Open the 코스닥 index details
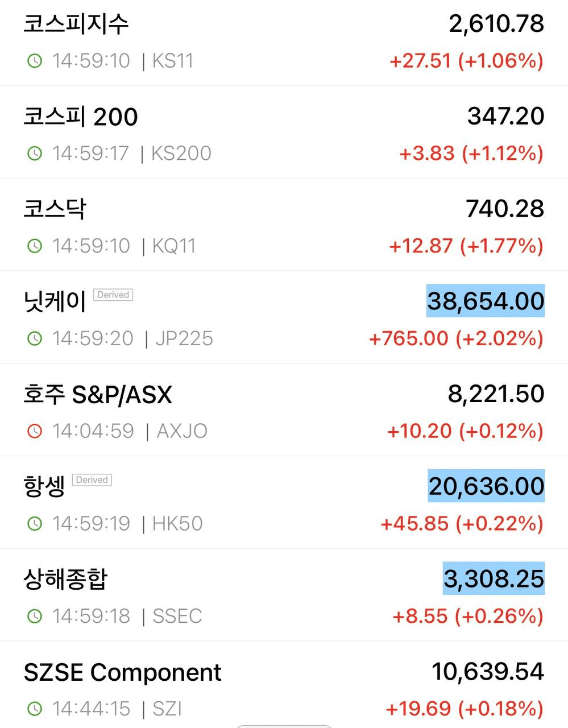This screenshot has height=728, width=568. (284, 225)
